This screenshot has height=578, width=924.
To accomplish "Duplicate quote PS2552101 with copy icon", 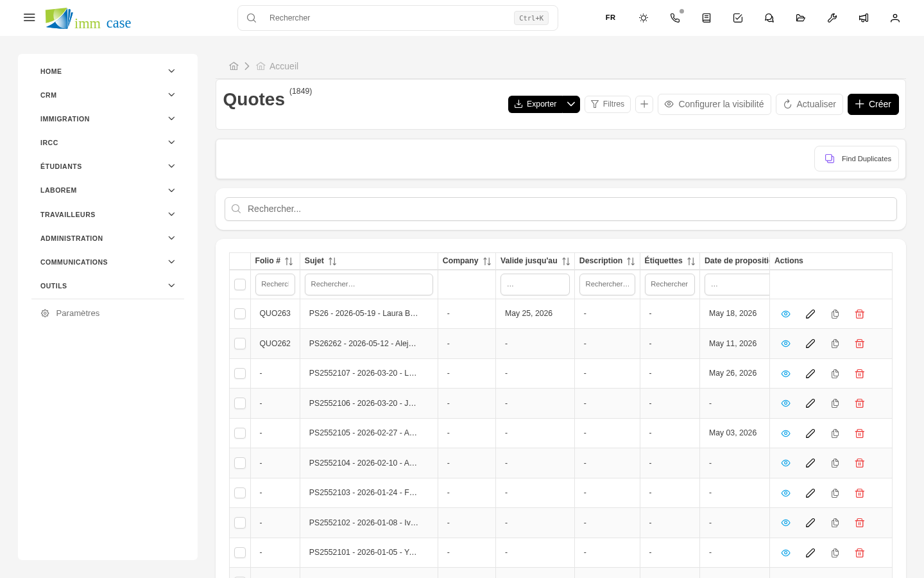I will 835,553.
